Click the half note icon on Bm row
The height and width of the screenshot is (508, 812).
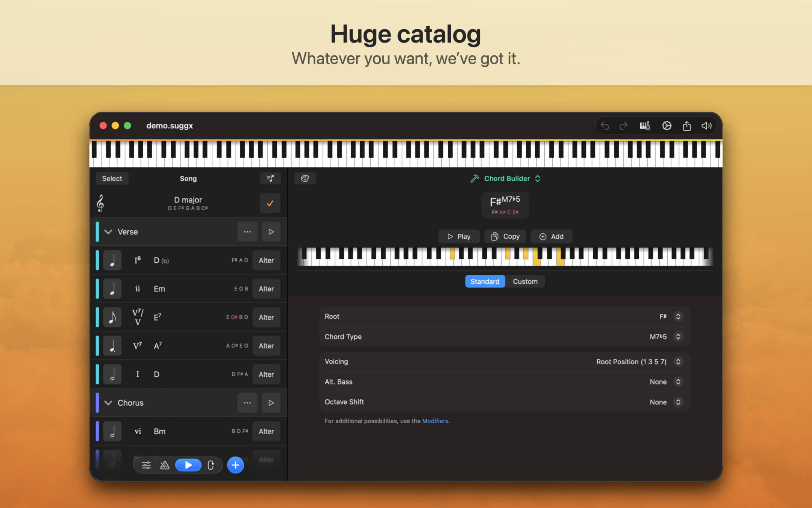coord(112,432)
